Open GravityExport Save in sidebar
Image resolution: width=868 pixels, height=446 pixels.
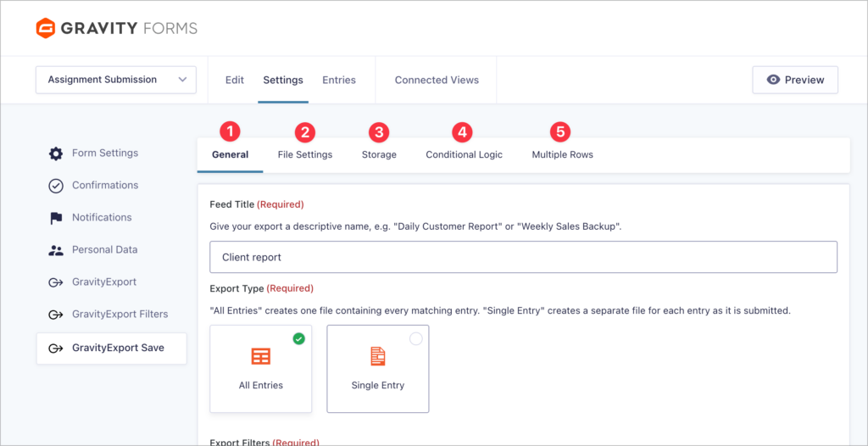pyautogui.click(x=111, y=348)
